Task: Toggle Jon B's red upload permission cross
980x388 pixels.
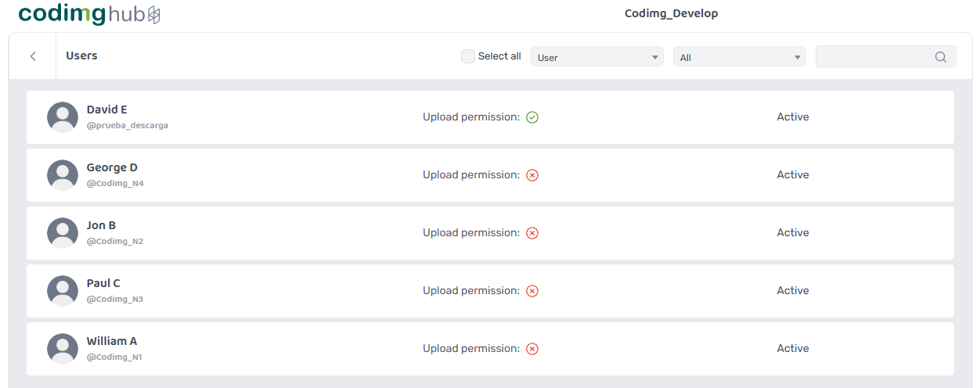Action: (532, 233)
